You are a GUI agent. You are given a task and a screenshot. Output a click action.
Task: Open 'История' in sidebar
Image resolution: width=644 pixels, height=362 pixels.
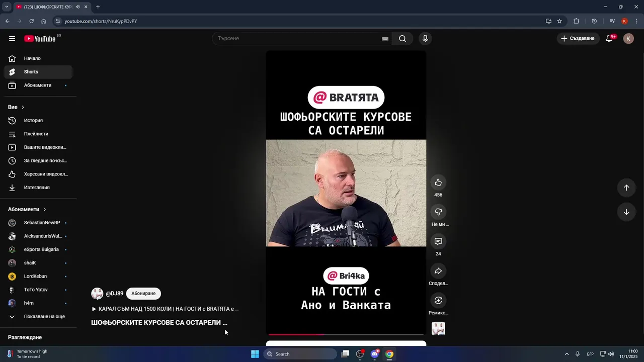click(x=38, y=121)
